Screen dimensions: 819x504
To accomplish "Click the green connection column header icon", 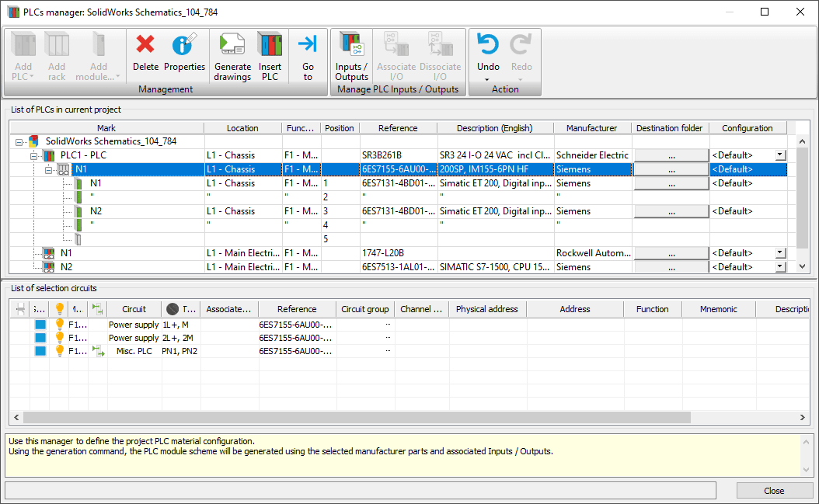I will pyautogui.click(x=98, y=308).
